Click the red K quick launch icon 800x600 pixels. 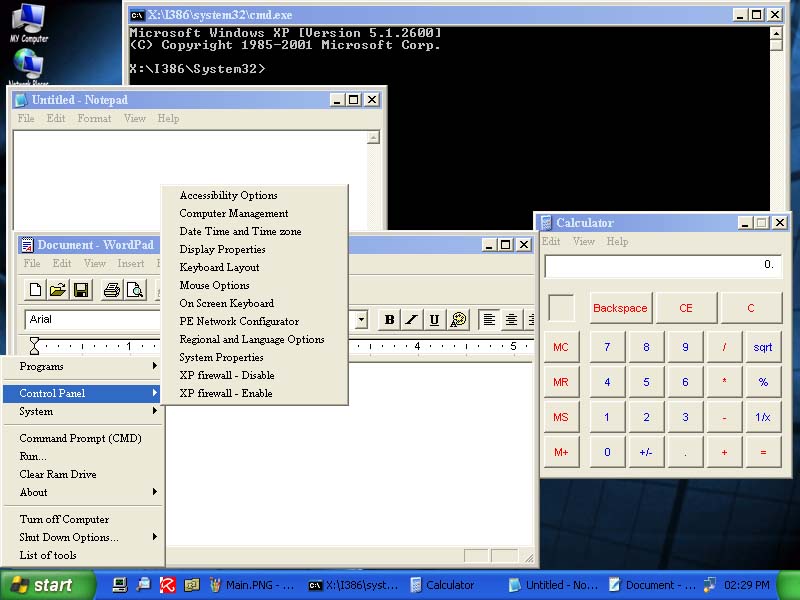click(x=168, y=585)
